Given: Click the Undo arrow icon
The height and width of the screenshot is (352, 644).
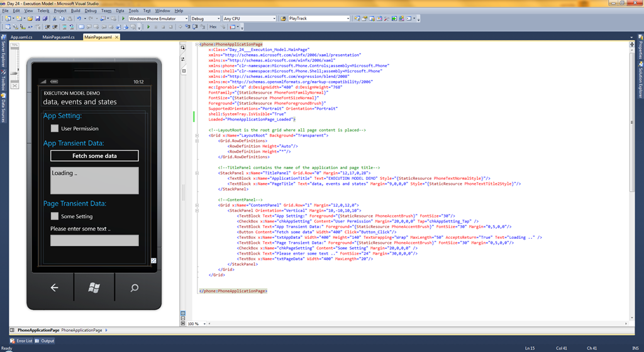Looking at the screenshot, I should pyautogui.click(x=79, y=19).
